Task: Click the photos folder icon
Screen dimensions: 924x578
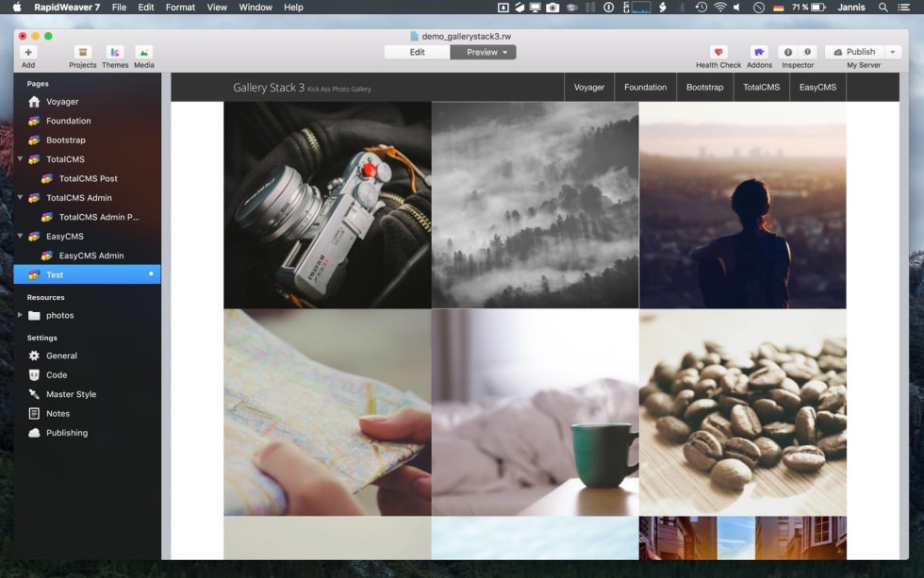Action: (x=34, y=315)
